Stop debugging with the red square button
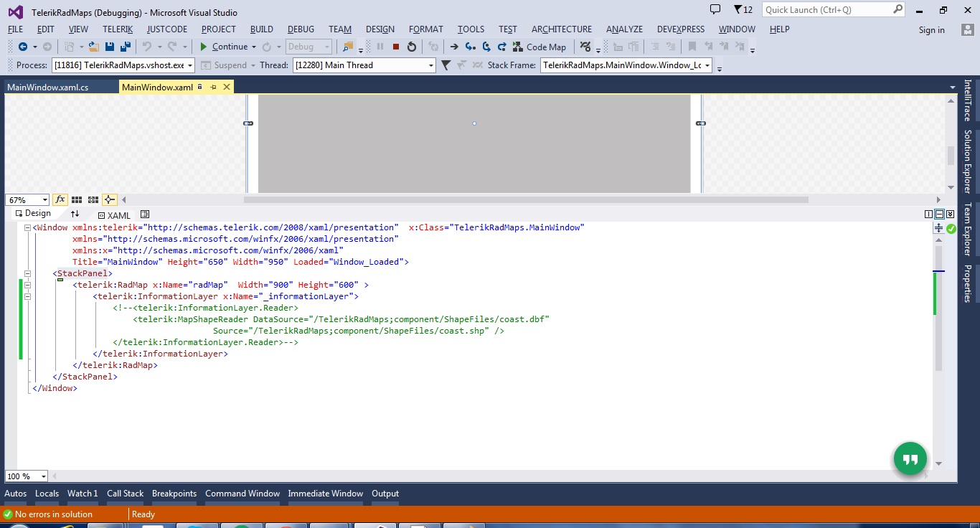The image size is (980, 528). coord(395,47)
